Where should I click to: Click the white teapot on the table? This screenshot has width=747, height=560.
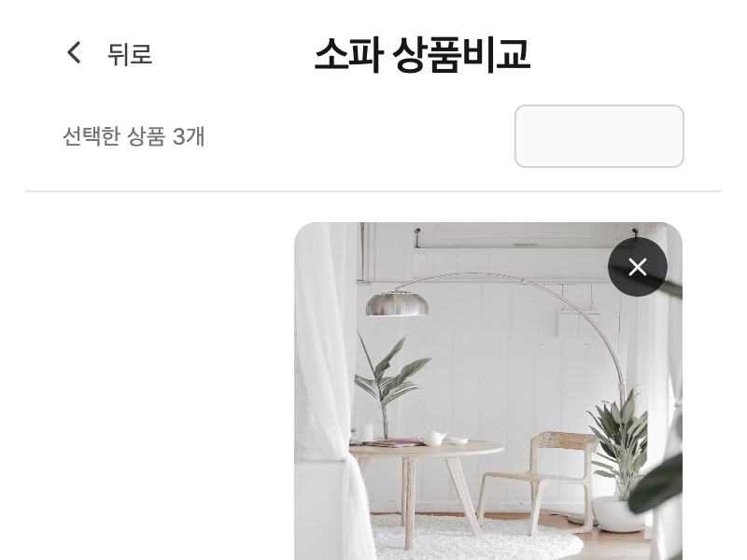[432, 438]
